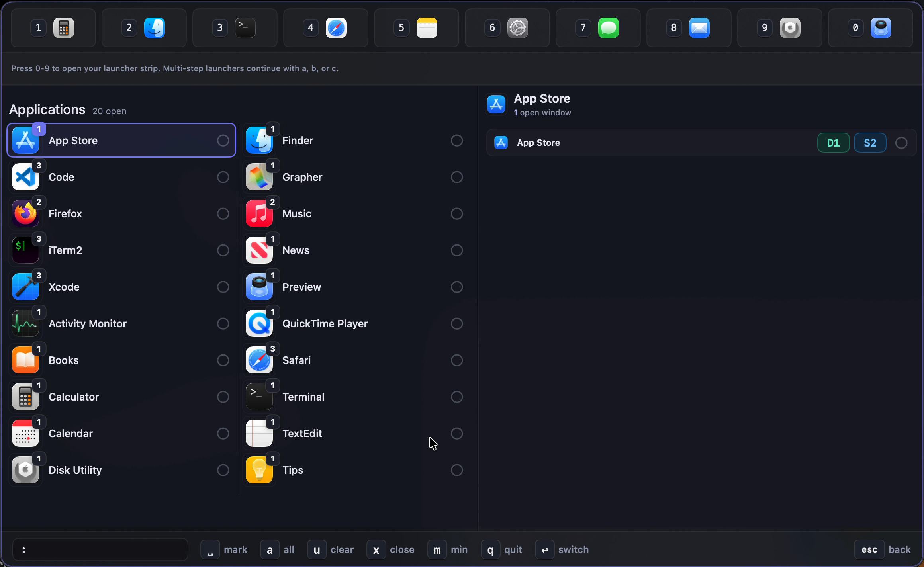The image size is (924, 567).
Task: Open launcher slot 1 Calculator icon
Action: click(64, 28)
